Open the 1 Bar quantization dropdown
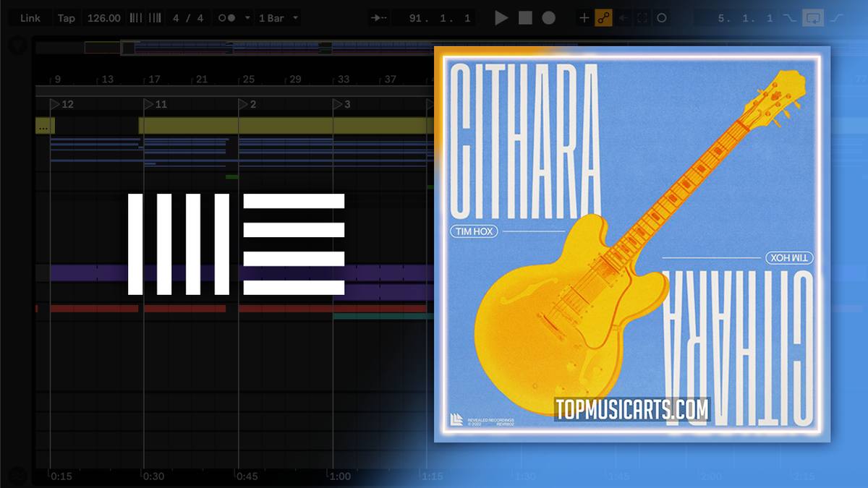Viewport: 868px width, 488px height. click(x=278, y=17)
